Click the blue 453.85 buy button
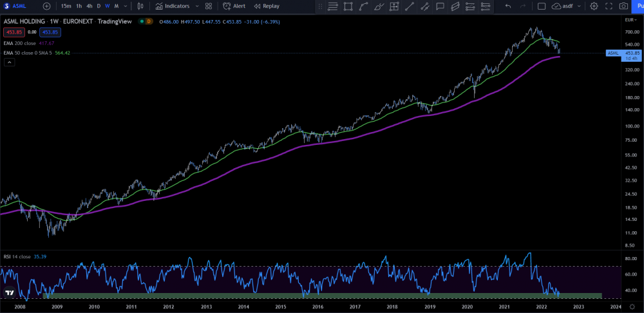Screen dimensions: 644x313 point(50,32)
